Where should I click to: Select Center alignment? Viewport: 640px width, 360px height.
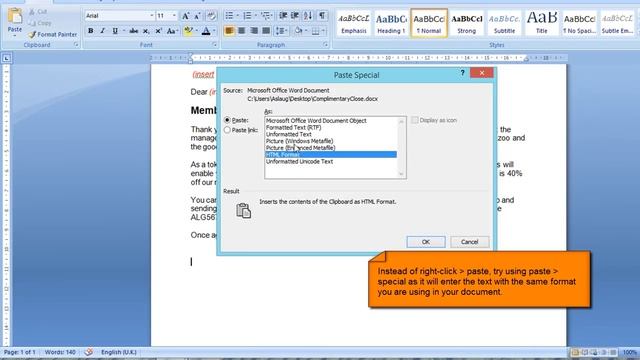point(242,31)
